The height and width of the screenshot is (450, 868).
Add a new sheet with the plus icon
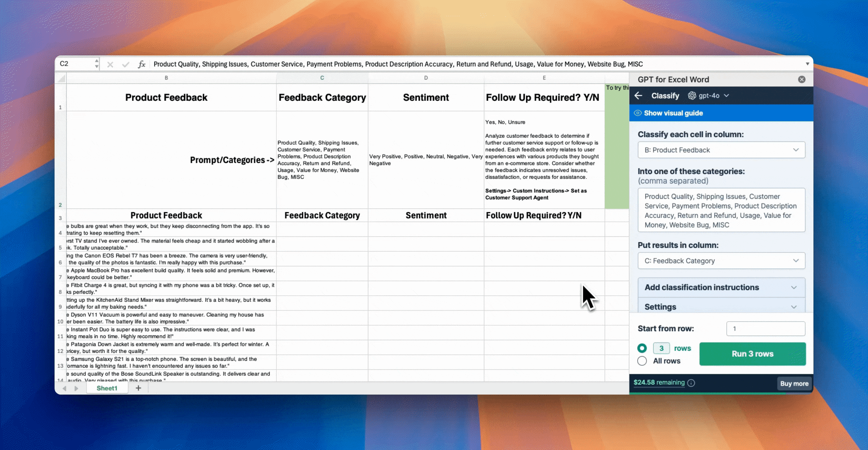(138, 388)
